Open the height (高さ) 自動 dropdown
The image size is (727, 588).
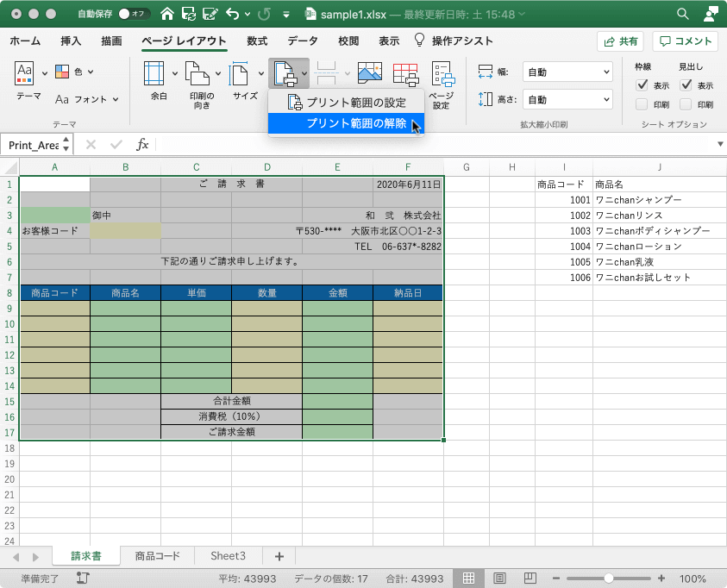(x=567, y=100)
